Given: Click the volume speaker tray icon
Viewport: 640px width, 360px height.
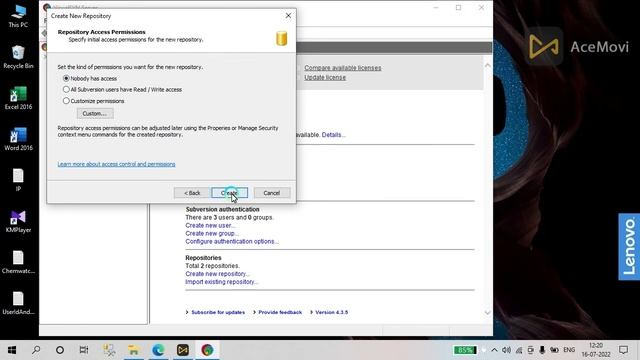Looking at the screenshot, I should [x=507, y=350].
